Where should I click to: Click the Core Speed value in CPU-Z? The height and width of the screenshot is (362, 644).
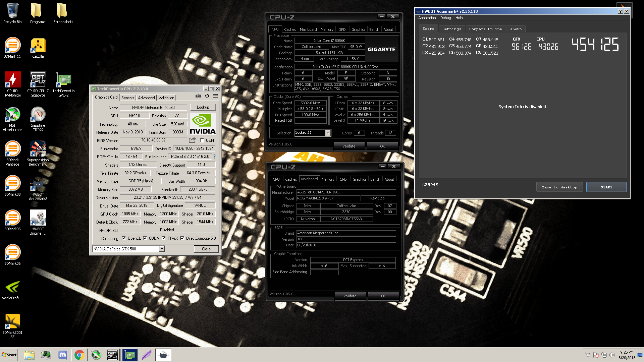point(310,103)
